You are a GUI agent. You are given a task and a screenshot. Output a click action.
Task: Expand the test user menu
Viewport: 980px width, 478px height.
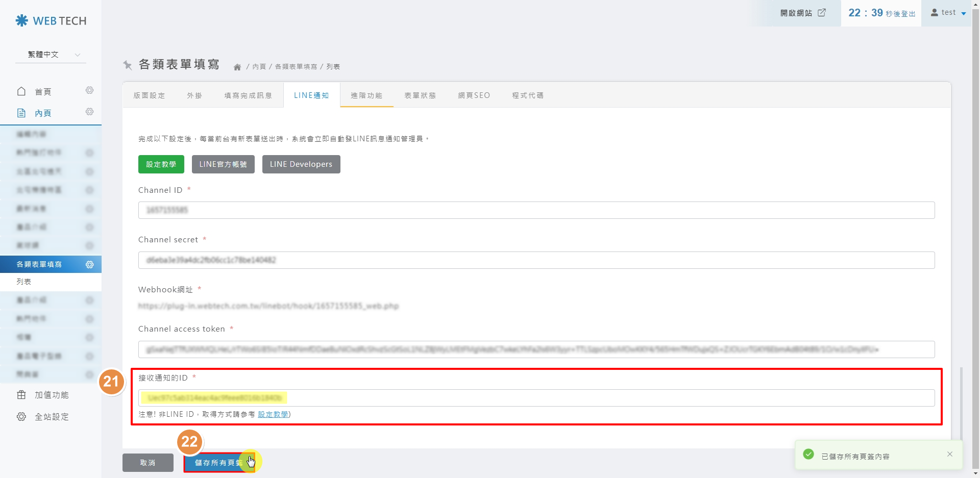click(948, 13)
